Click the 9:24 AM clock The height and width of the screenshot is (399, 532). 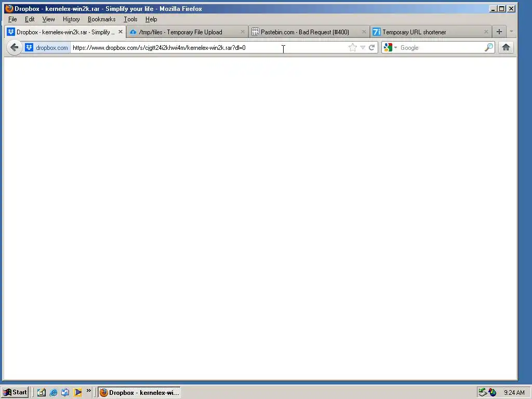(514, 393)
